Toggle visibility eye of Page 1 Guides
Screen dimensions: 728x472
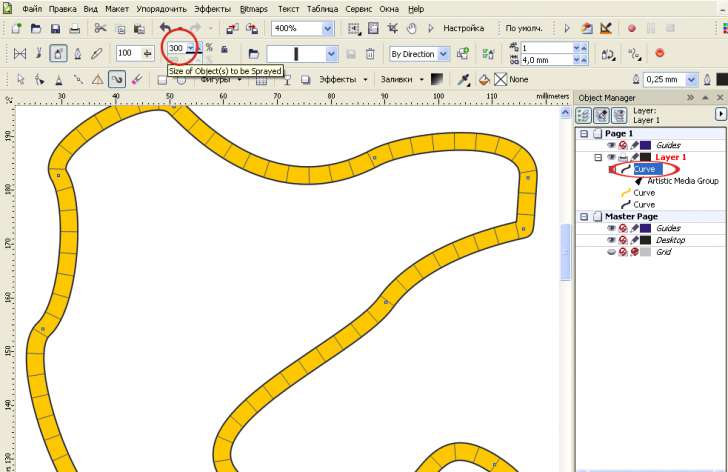(x=611, y=145)
